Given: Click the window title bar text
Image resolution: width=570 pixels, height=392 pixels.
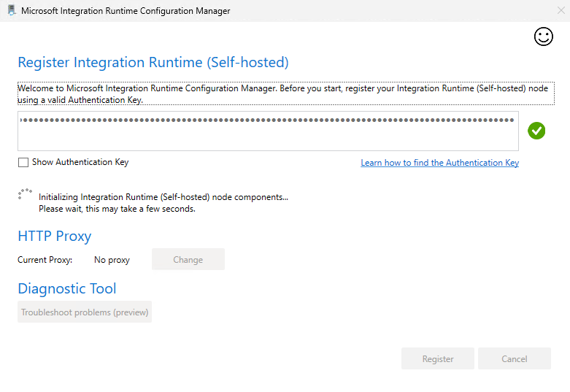Looking at the screenshot, I should tap(126, 11).
